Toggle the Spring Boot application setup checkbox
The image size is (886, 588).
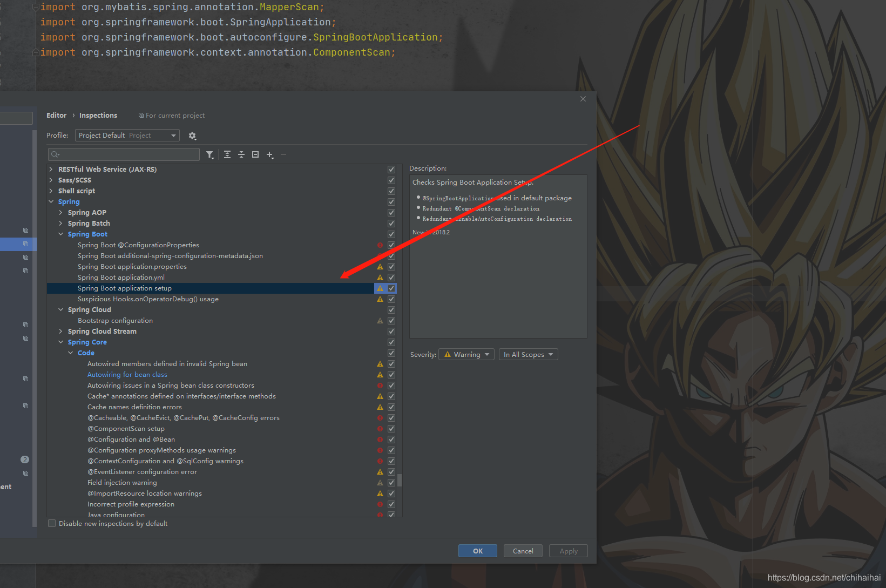point(391,288)
